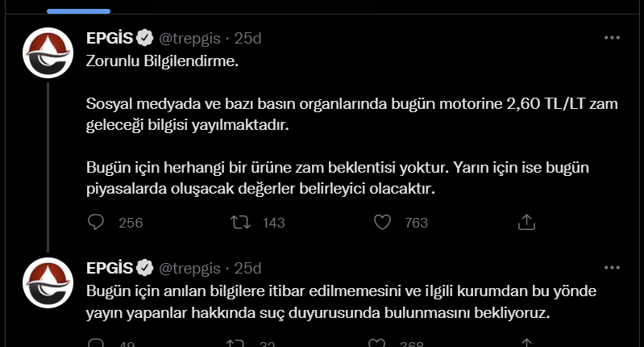
Task: Open EPGİS display name in first tweet
Action: [x=110, y=38]
